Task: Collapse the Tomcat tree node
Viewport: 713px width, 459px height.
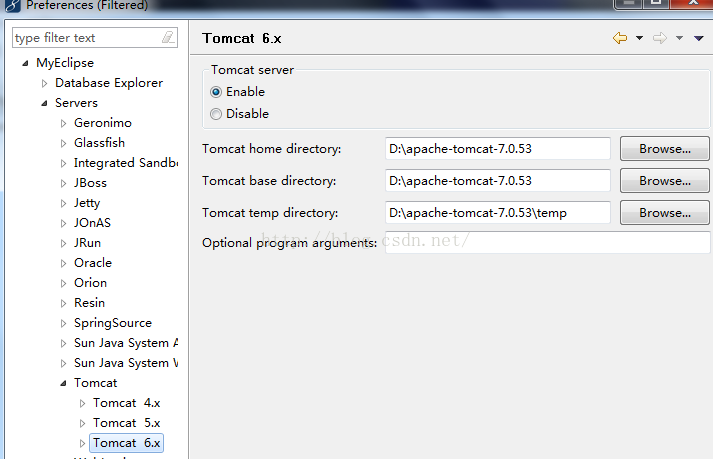Action: 63,383
